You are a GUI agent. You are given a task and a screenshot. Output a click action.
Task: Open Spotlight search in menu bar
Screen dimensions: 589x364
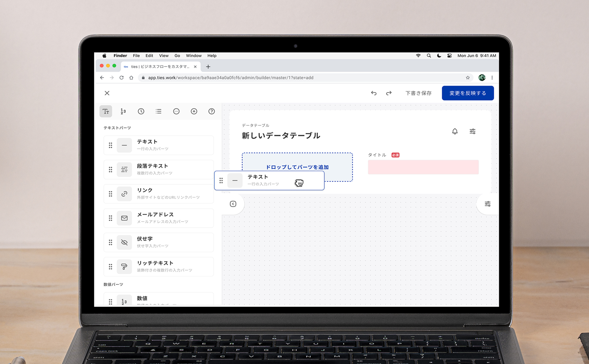coord(429,56)
